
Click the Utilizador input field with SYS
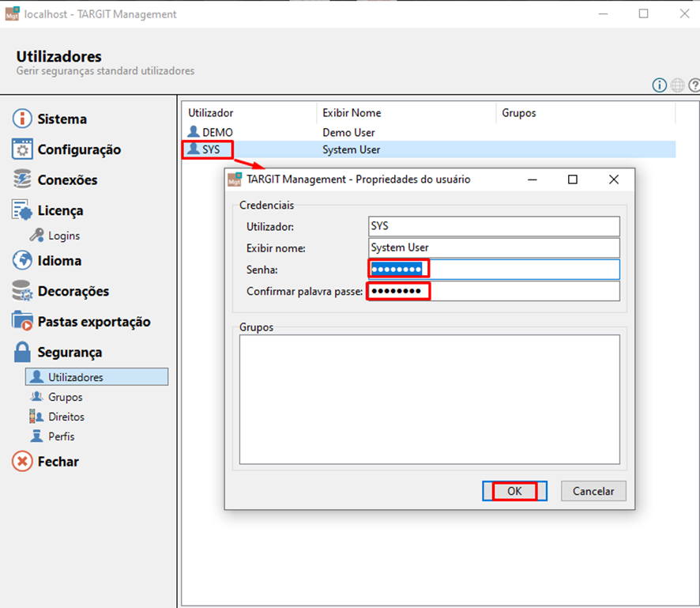tap(494, 226)
